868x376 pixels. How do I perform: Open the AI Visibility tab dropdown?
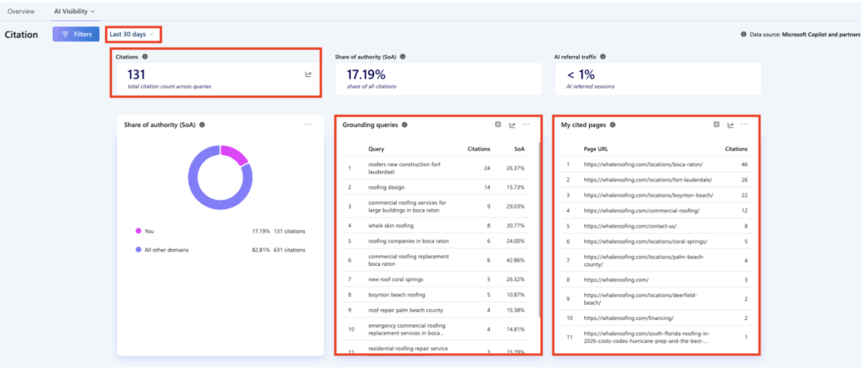pyautogui.click(x=75, y=11)
